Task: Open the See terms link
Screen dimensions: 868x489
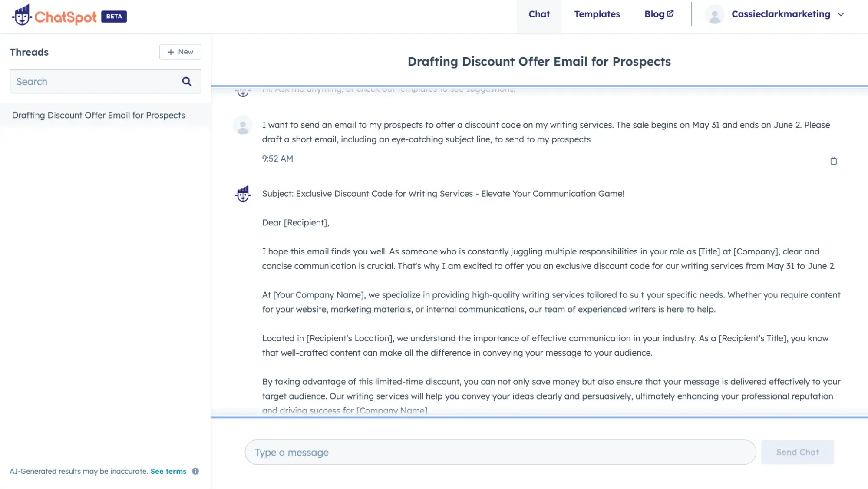Action: [168, 471]
